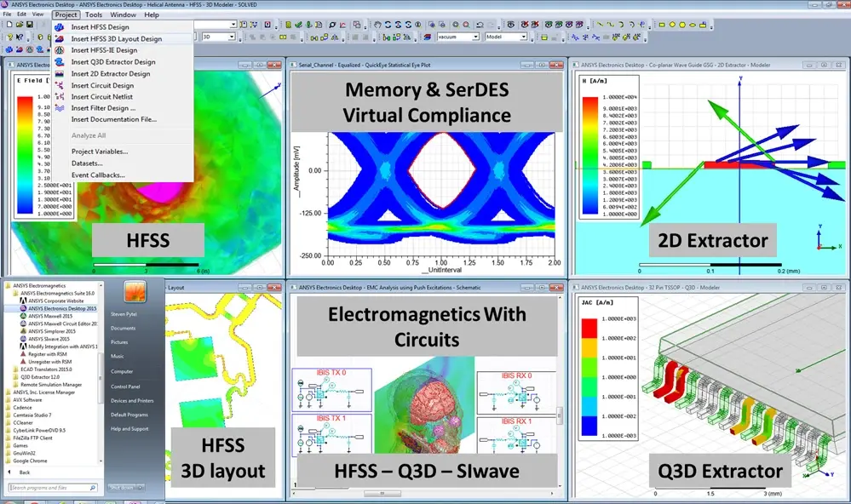Open the Google Chrome programs folder
Screen dimensions: 851x504
(26, 461)
